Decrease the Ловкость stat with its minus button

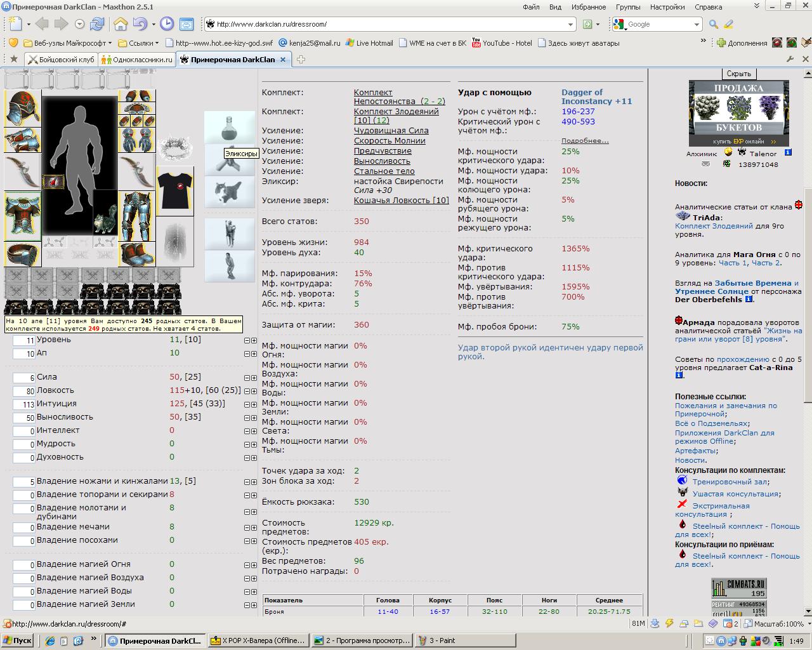click(x=247, y=391)
